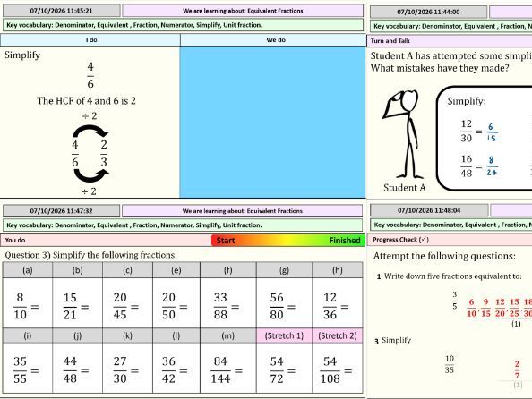Click 'What mistakes have they made?' question

click(x=440, y=68)
